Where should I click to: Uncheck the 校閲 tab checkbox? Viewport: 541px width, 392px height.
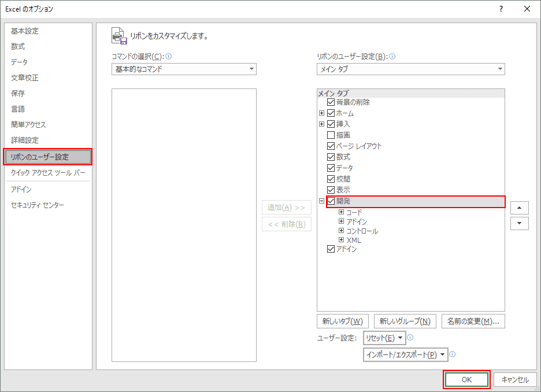[x=331, y=179]
